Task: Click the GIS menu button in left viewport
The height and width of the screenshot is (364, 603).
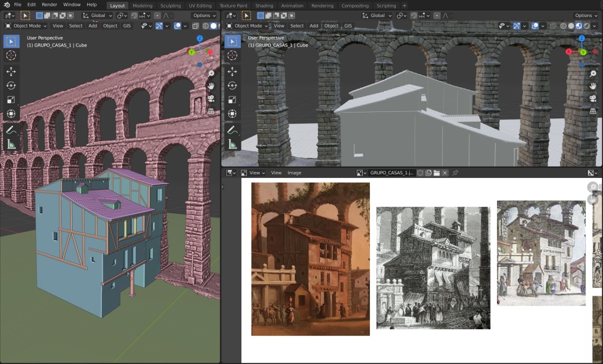Action: click(x=128, y=26)
